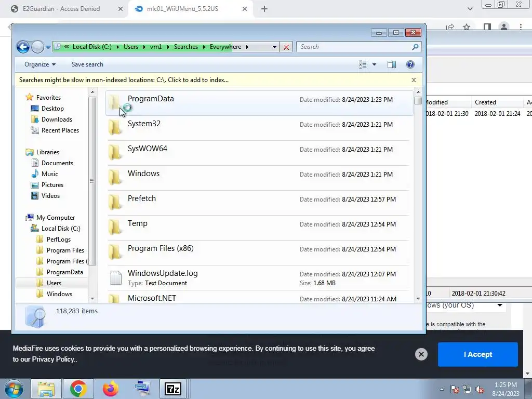The width and height of the screenshot is (532, 399).
Task: Select Windows folder search result
Action: coord(259,178)
